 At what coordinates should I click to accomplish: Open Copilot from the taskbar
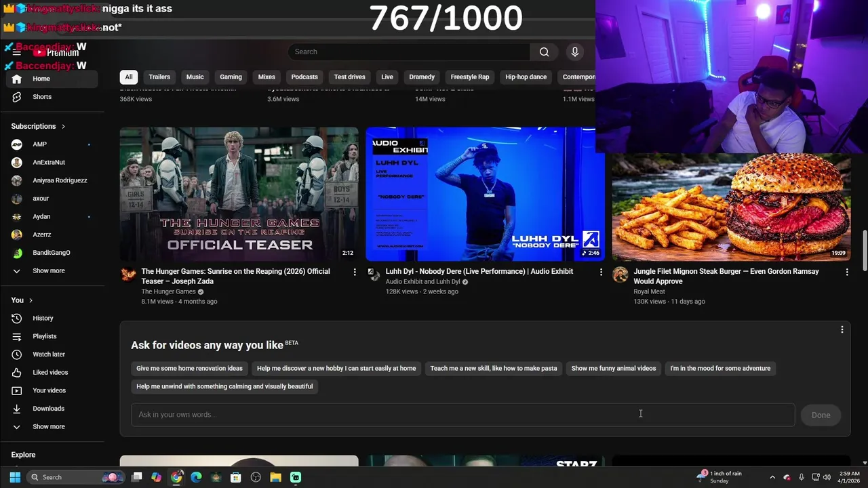(157, 477)
